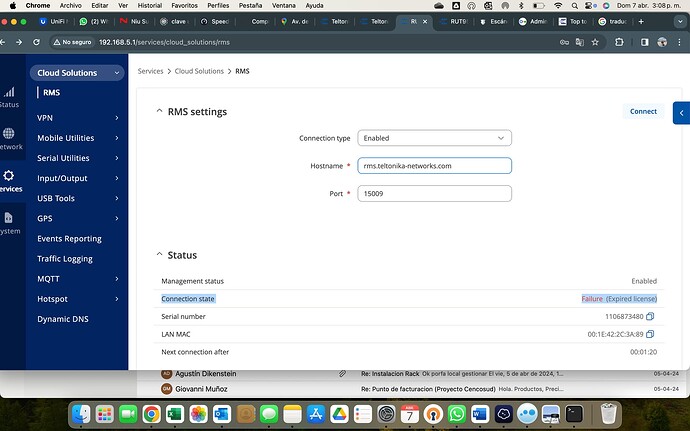Expand the VPN submenu
This screenshot has height=431, width=690.
(x=78, y=118)
